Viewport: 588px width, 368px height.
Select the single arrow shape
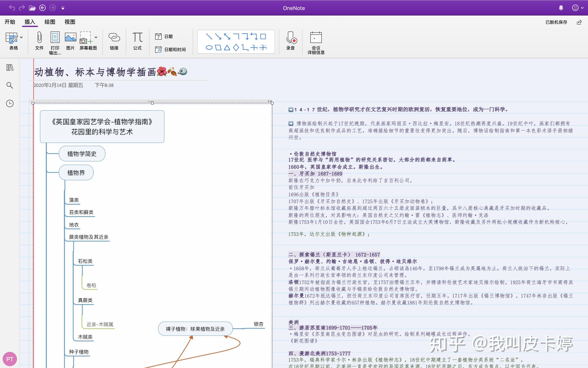tap(218, 37)
